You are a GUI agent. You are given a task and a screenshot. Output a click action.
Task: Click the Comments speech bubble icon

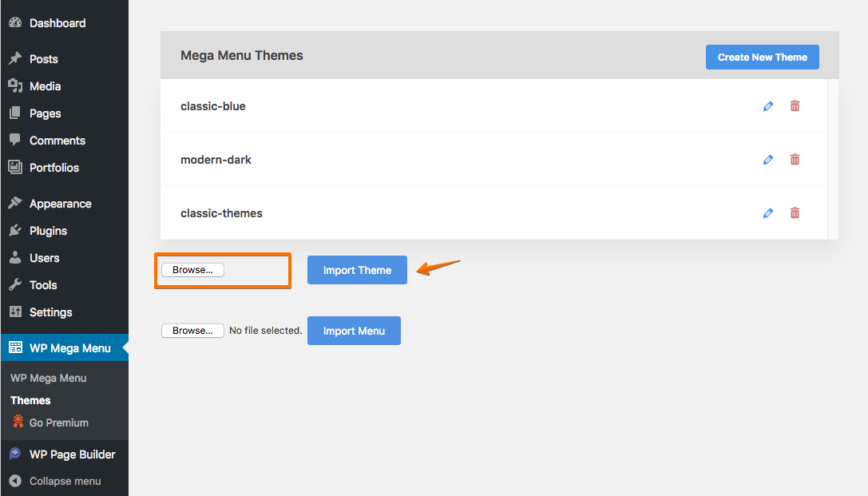(15, 140)
